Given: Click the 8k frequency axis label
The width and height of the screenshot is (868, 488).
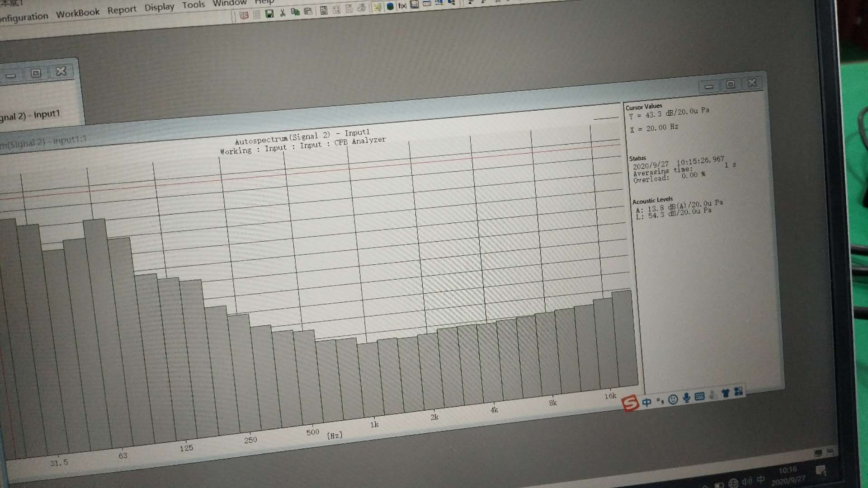Looking at the screenshot, I should click(x=553, y=403).
